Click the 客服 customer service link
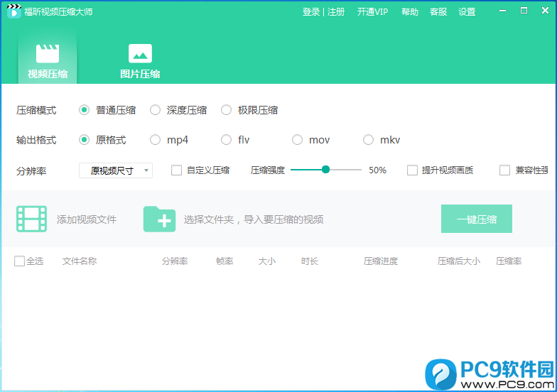 438,12
